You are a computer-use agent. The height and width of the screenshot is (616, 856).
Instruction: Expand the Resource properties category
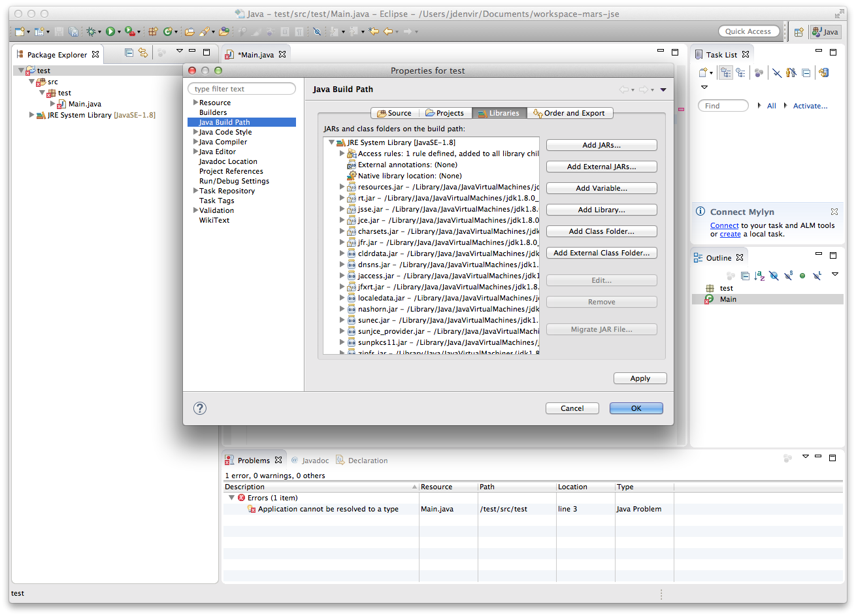[195, 103]
